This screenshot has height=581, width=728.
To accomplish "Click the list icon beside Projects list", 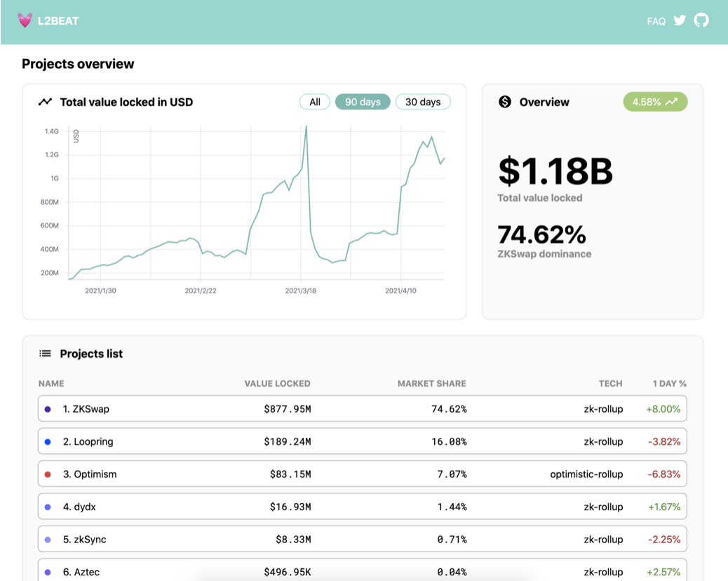I will 45,354.
